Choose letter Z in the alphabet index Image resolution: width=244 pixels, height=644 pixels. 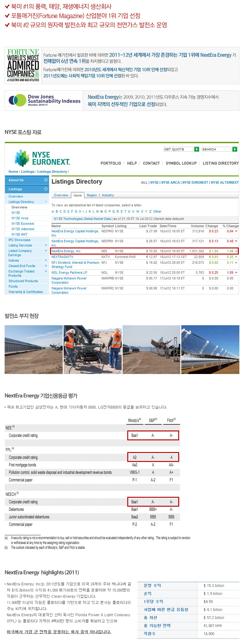coord(150,212)
